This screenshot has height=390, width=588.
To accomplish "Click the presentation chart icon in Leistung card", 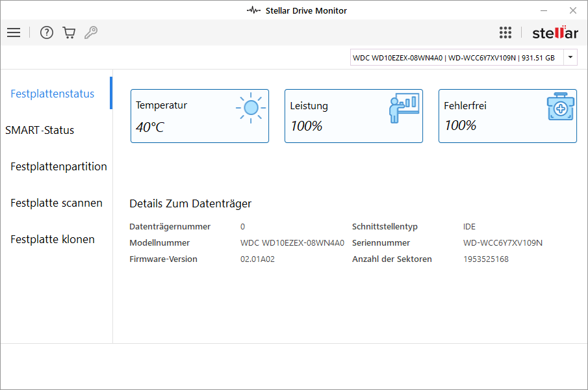I will (x=403, y=108).
